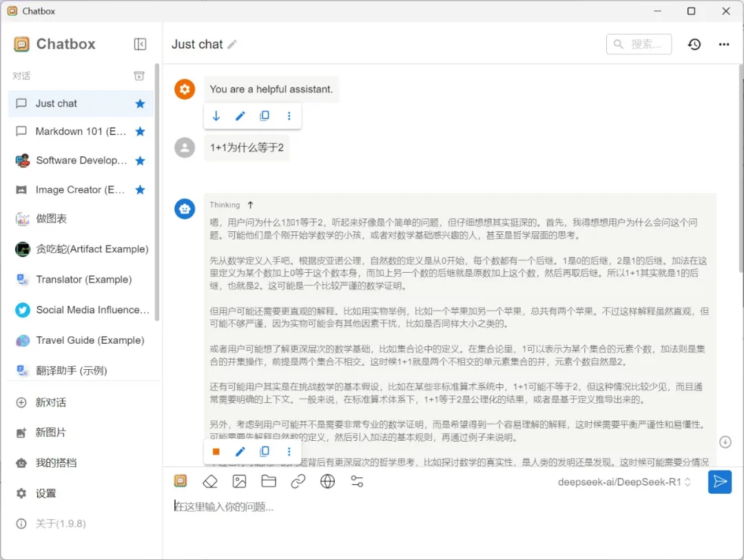Collapse the Chatbox sidebar panel
Viewport: 744px width, 560px height.
(x=140, y=44)
